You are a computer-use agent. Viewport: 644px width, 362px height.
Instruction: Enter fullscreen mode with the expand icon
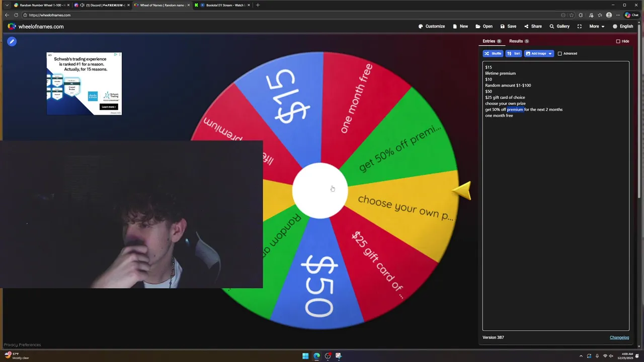click(x=580, y=26)
